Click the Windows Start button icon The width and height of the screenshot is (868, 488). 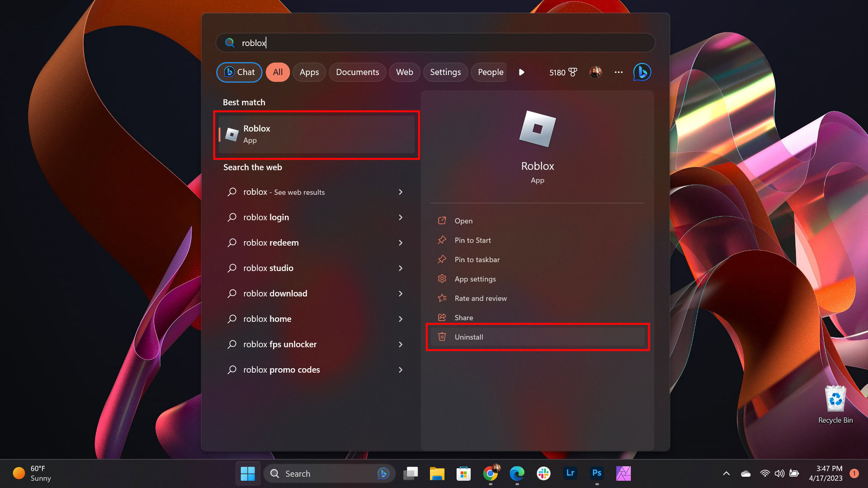coord(249,474)
